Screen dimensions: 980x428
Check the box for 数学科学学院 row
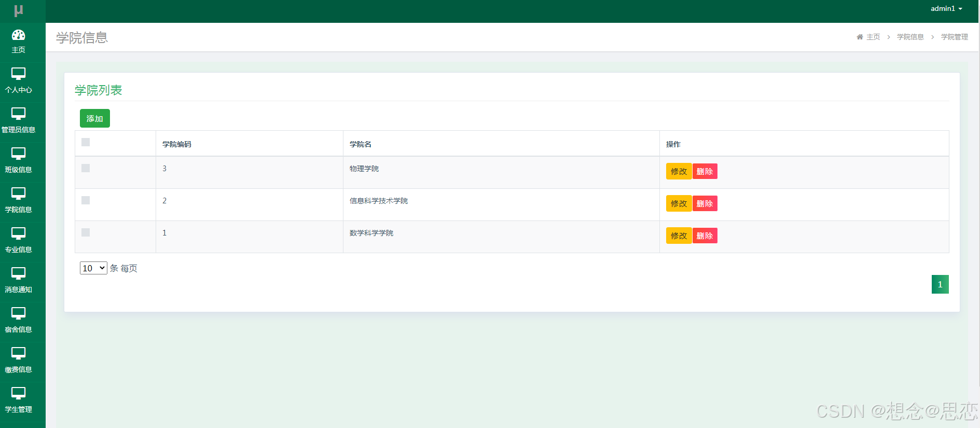click(x=86, y=232)
